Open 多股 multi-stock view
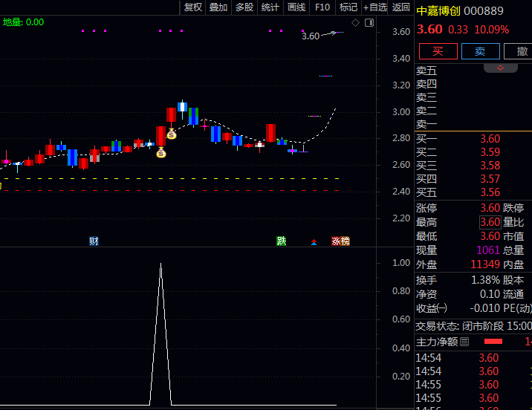Viewport: 532px width, 410px height. [x=244, y=7]
